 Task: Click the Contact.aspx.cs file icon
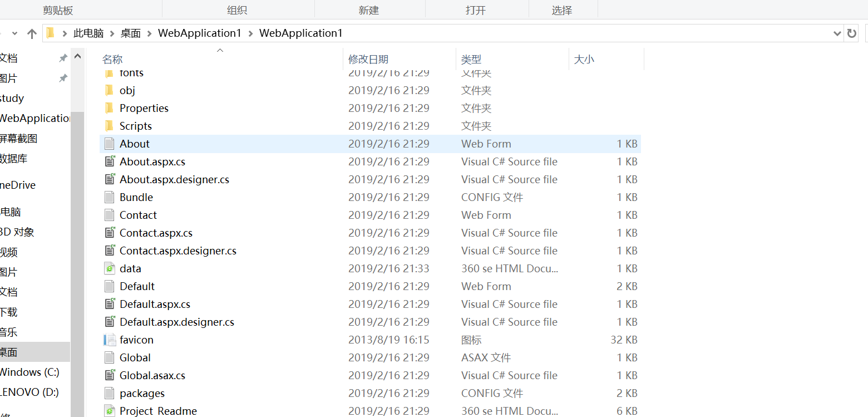110,233
